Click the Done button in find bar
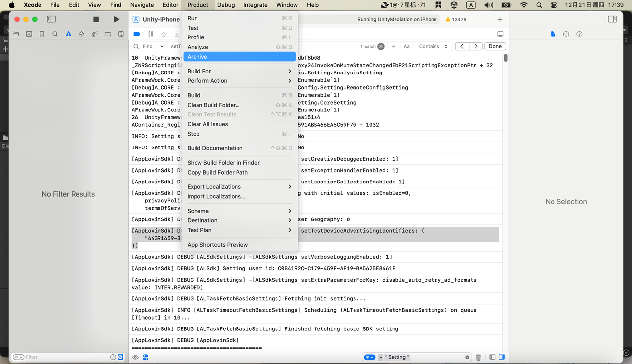Image resolution: width=632 pixels, height=364 pixels. (495, 46)
